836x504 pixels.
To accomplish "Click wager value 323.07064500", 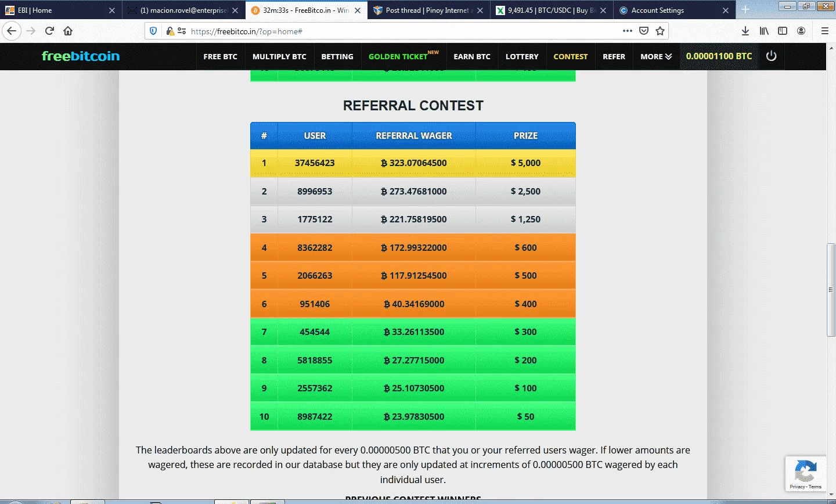I will [x=414, y=163].
